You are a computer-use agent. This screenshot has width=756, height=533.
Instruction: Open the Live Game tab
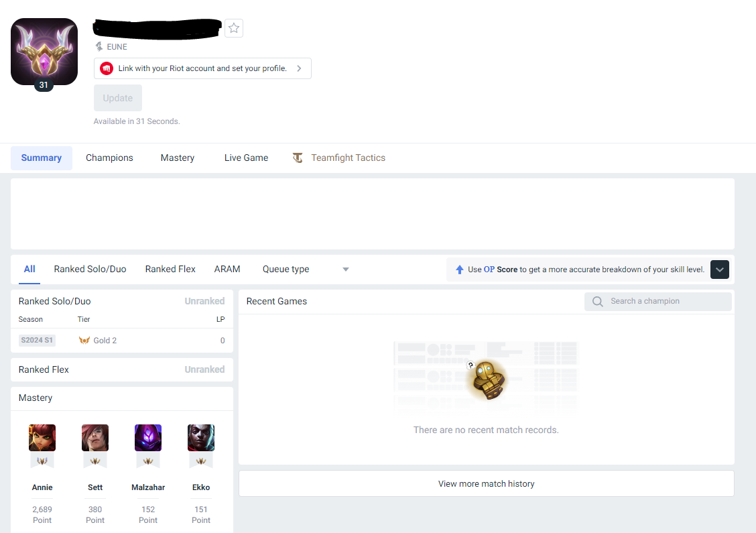pyautogui.click(x=246, y=158)
